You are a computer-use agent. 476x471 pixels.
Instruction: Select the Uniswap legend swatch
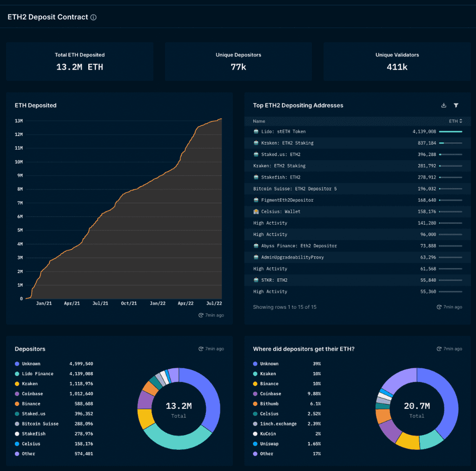255,444
